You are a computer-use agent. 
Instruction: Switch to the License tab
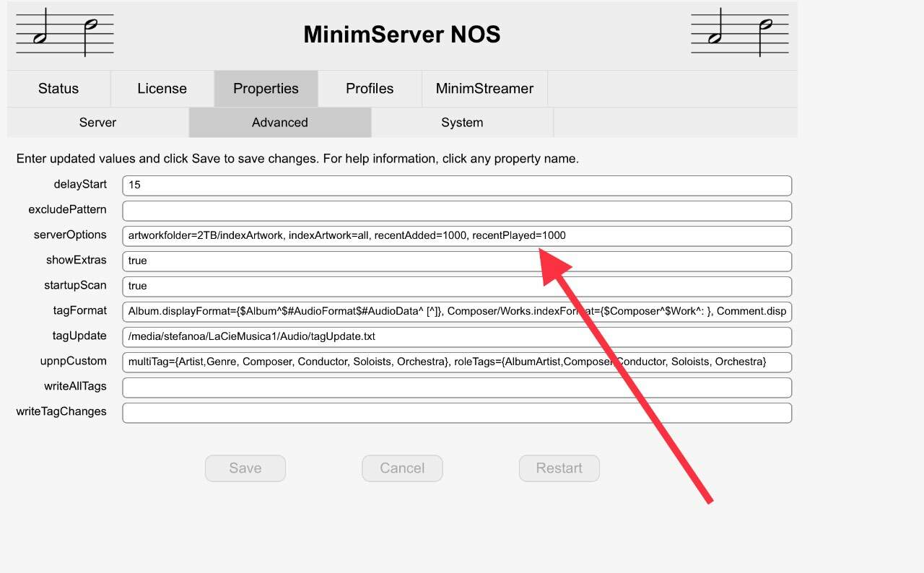[x=162, y=89]
